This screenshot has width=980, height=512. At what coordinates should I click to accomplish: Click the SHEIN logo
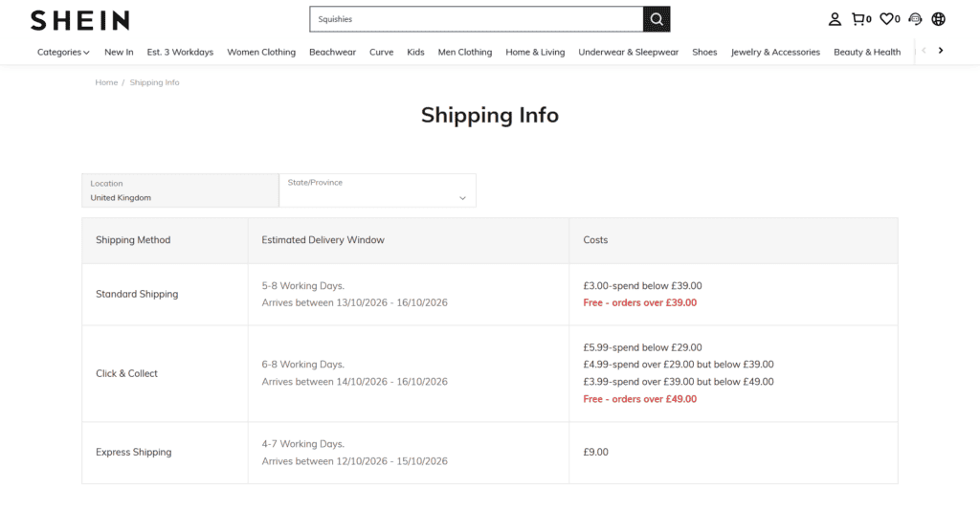(x=80, y=20)
